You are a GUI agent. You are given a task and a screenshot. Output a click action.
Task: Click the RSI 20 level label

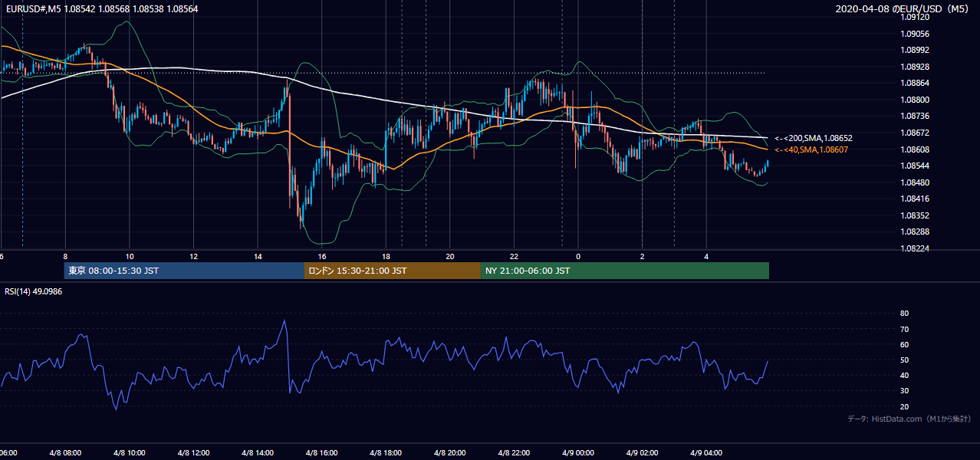(904, 406)
